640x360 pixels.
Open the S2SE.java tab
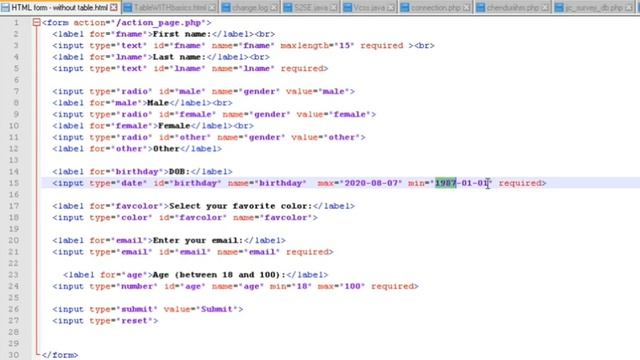(311, 8)
